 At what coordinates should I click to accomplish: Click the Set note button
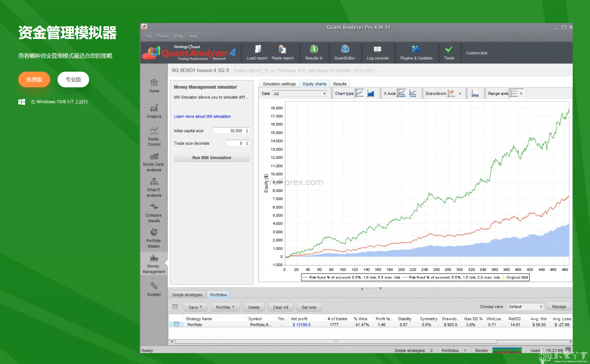309,307
